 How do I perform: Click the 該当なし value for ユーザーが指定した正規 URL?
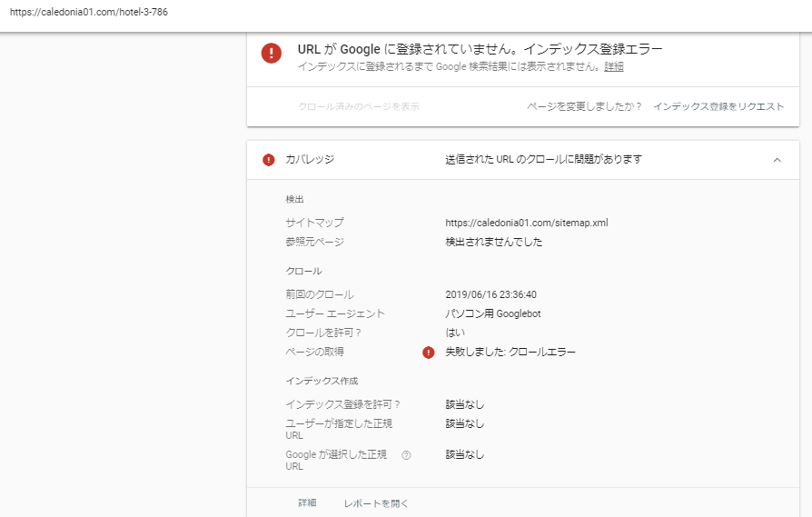[464, 423]
